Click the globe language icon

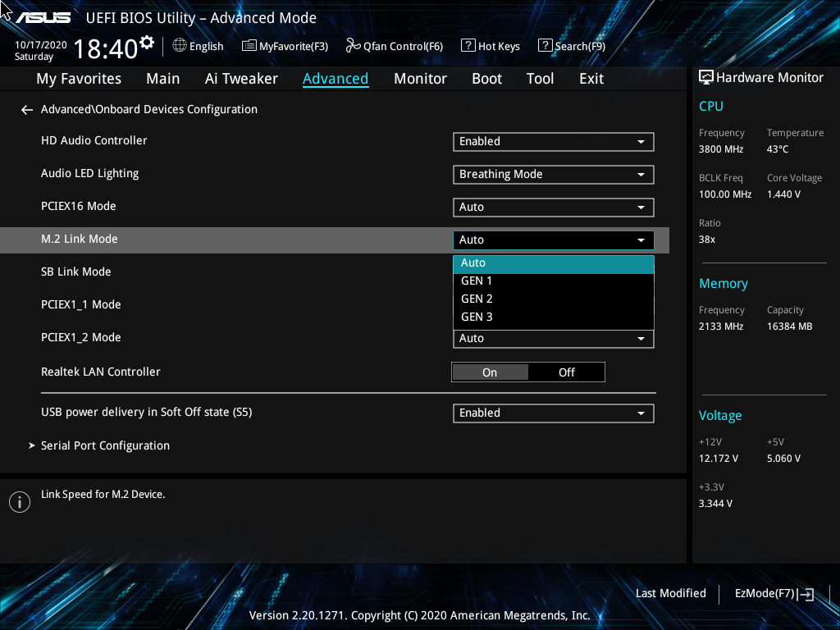(180, 46)
